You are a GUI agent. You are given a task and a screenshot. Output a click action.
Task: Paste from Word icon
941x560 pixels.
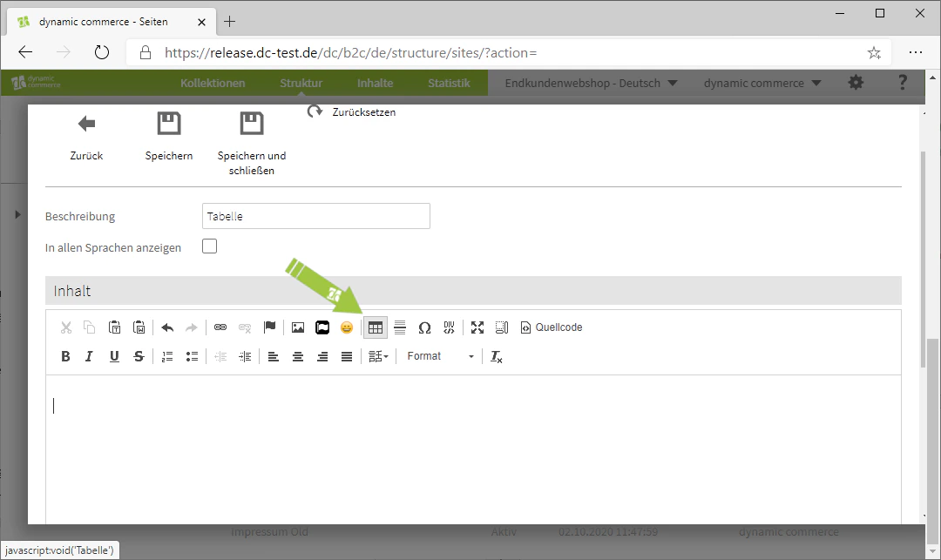pyautogui.click(x=139, y=327)
